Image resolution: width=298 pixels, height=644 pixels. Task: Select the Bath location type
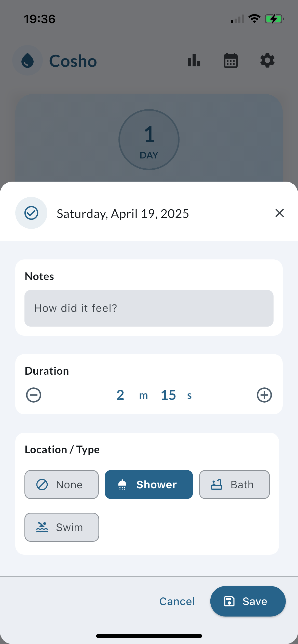click(234, 485)
